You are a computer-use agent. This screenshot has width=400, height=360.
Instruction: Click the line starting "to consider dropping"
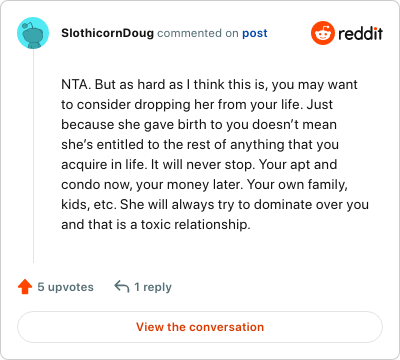197,104
